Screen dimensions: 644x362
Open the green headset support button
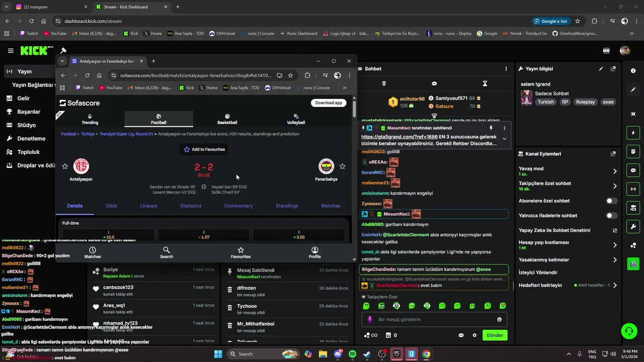pos(629,331)
